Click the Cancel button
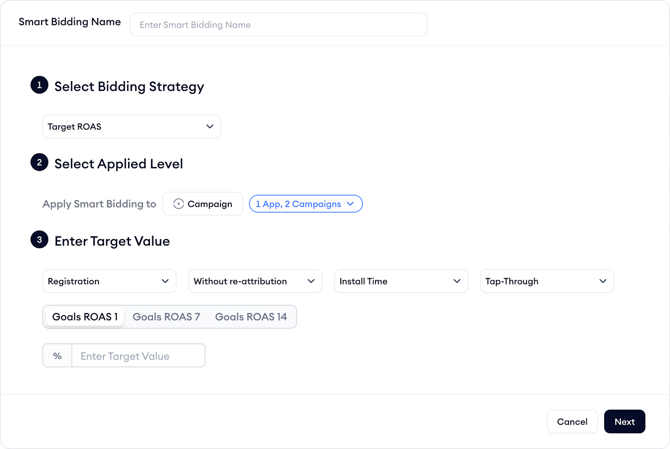 [x=572, y=422]
